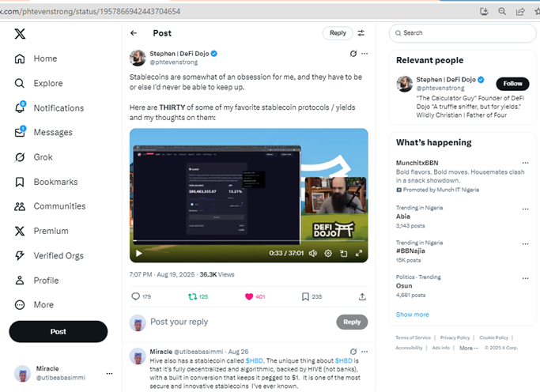Image resolution: width=540 pixels, height=392 pixels.
Task: Click the Search input box
Action: pos(463,33)
